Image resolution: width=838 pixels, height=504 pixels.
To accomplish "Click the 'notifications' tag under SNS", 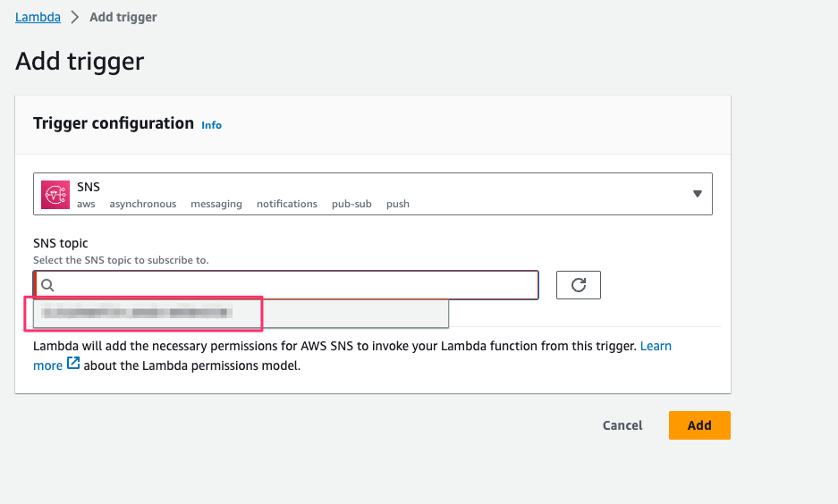I will pos(287,204).
